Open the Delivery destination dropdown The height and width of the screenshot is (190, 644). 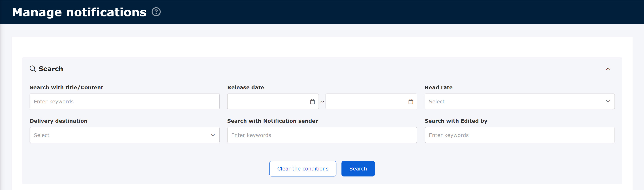(124, 135)
